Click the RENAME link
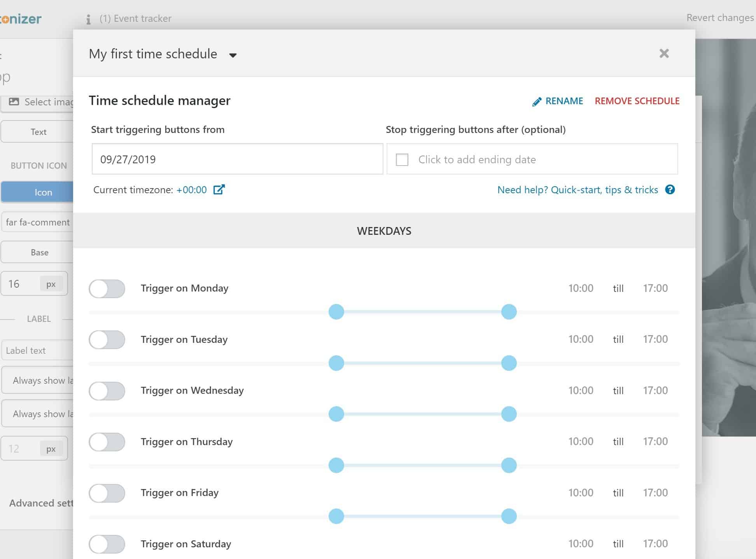Viewport: 756px width, 559px height. coord(564,101)
